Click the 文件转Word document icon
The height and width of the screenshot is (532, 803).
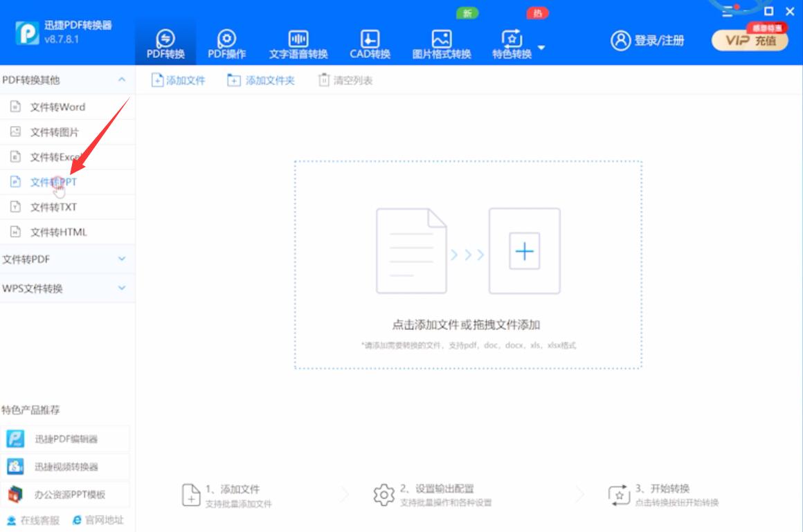coord(15,107)
